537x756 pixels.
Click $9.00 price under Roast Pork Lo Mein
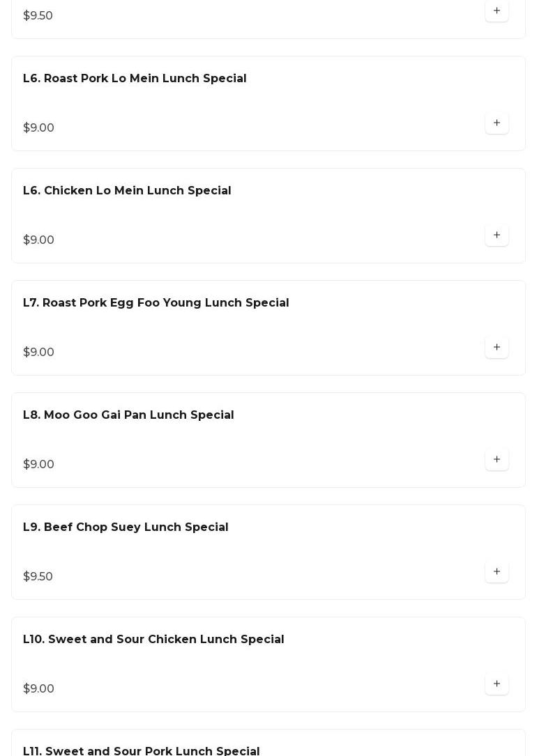click(x=38, y=128)
